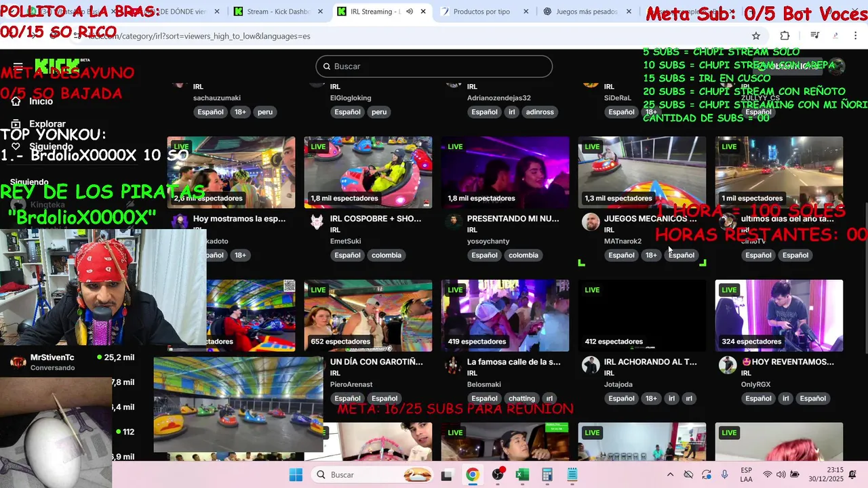Open OBS Studio taskbar icon
This screenshot has height=488, width=868.
(498, 474)
